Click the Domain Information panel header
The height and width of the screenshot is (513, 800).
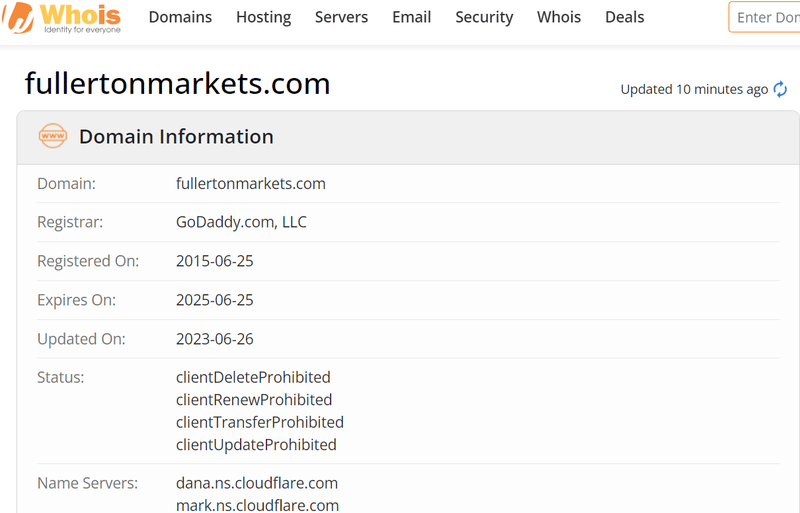click(x=176, y=137)
